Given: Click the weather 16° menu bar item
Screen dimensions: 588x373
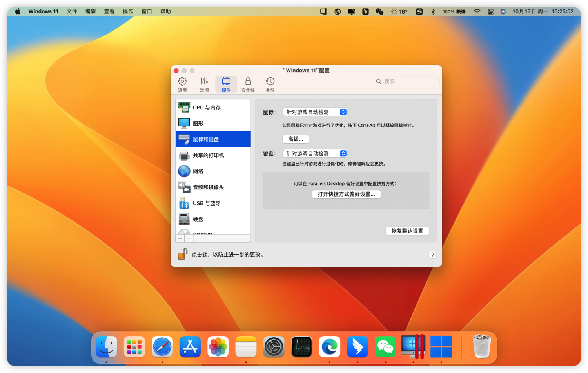Looking at the screenshot, I should click(x=399, y=11).
